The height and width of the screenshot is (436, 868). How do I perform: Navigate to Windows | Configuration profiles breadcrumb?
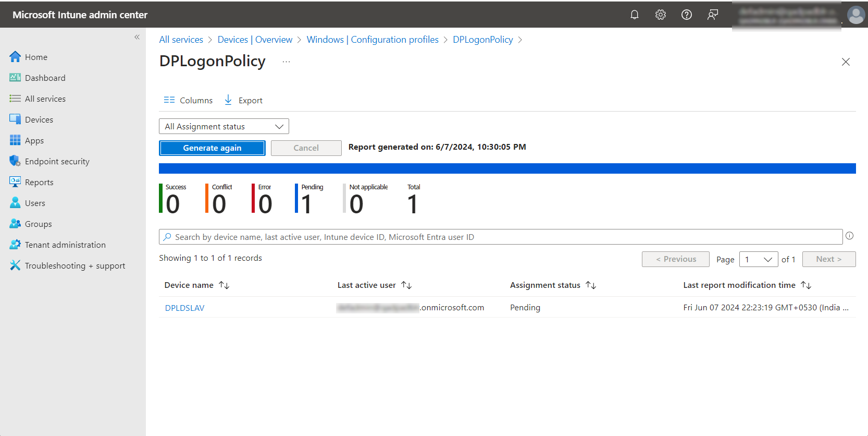point(372,40)
